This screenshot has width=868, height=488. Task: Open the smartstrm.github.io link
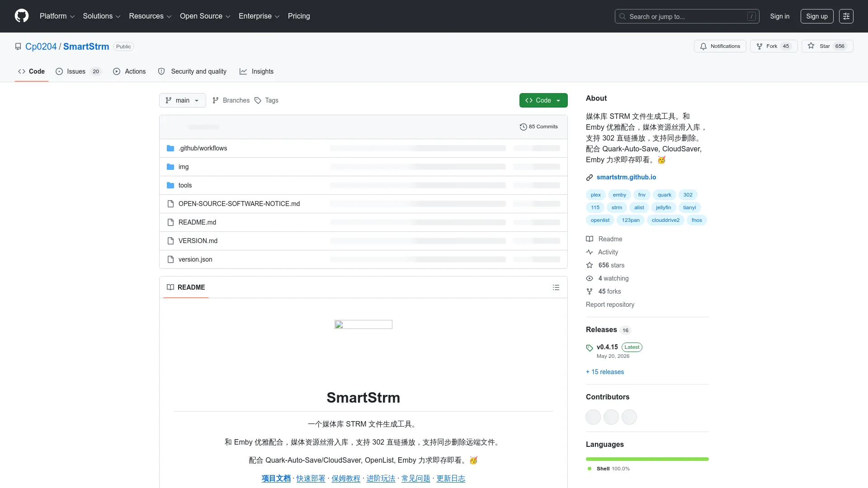coord(626,177)
